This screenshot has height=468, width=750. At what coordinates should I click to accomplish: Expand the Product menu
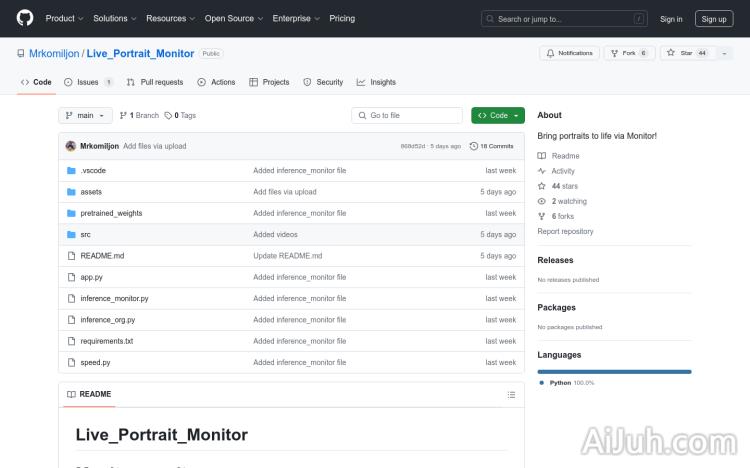point(64,18)
